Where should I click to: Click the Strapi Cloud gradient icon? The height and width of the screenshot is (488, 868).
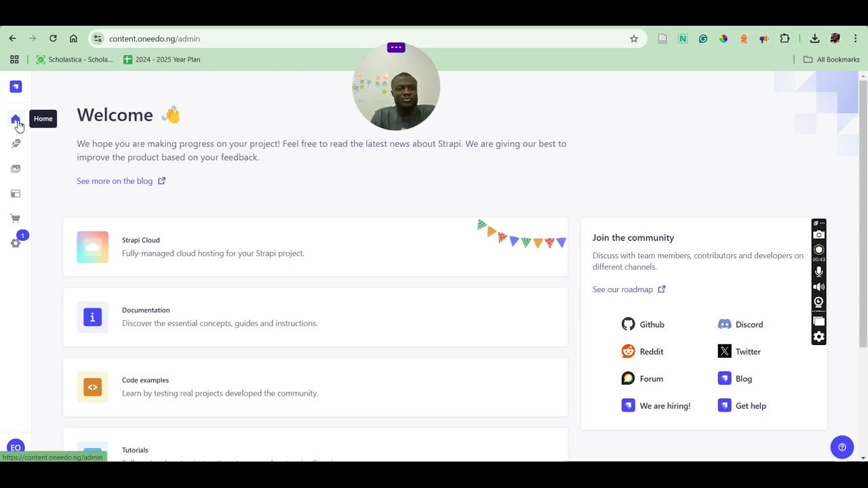click(93, 247)
